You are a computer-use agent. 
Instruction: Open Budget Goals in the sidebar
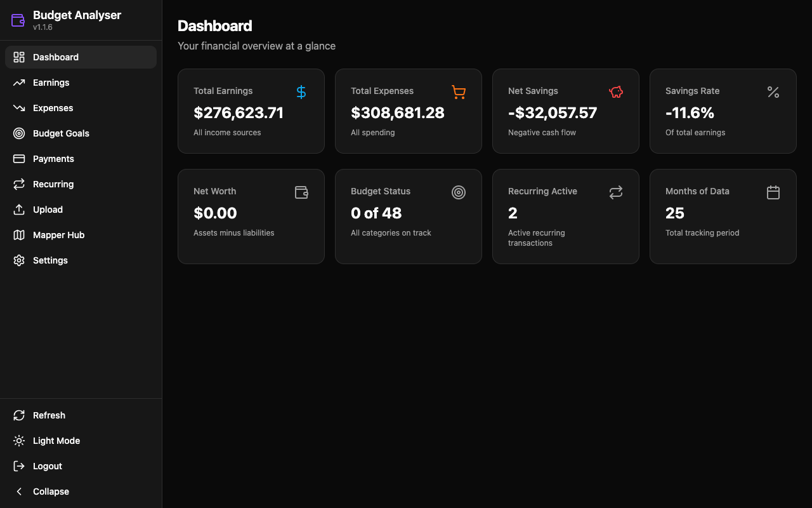[x=61, y=133]
